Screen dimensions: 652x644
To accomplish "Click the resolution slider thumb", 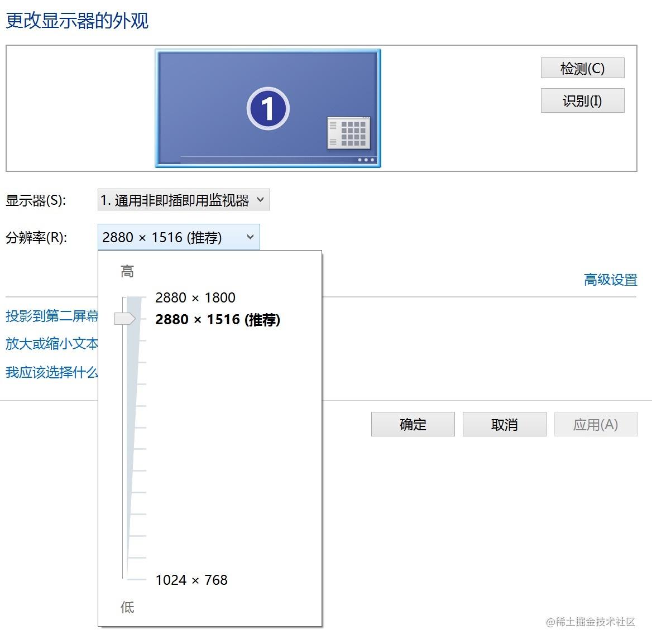I will 124,319.
